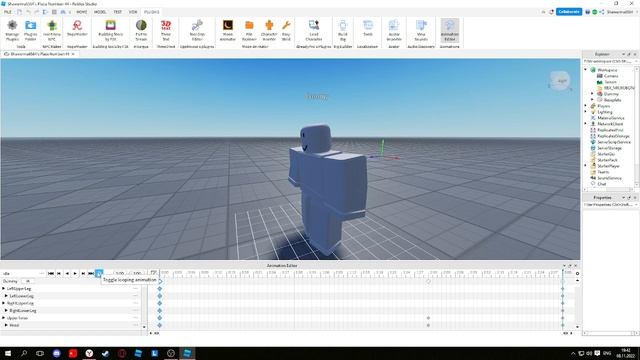Select ReplicatedStorage in Explorer

pyautogui.click(x=613, y=136)
